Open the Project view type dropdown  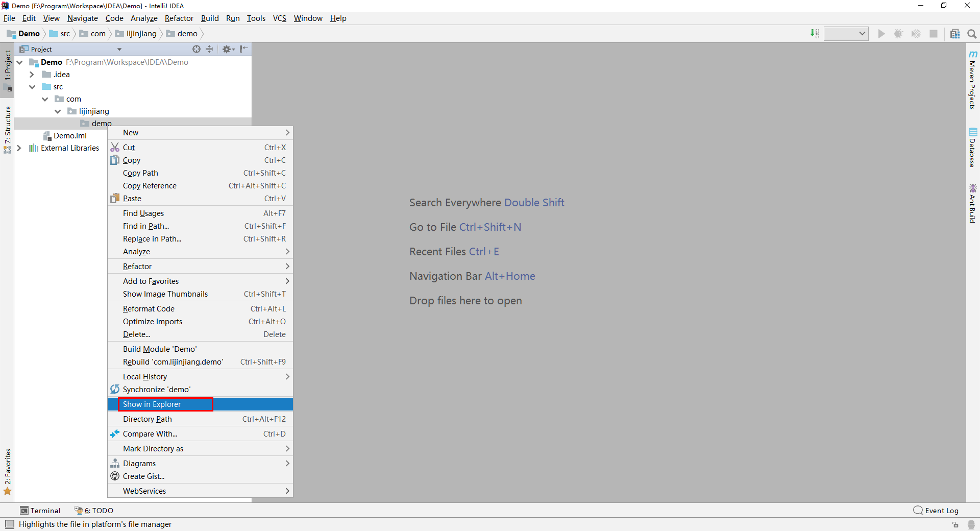coord(119,50)
